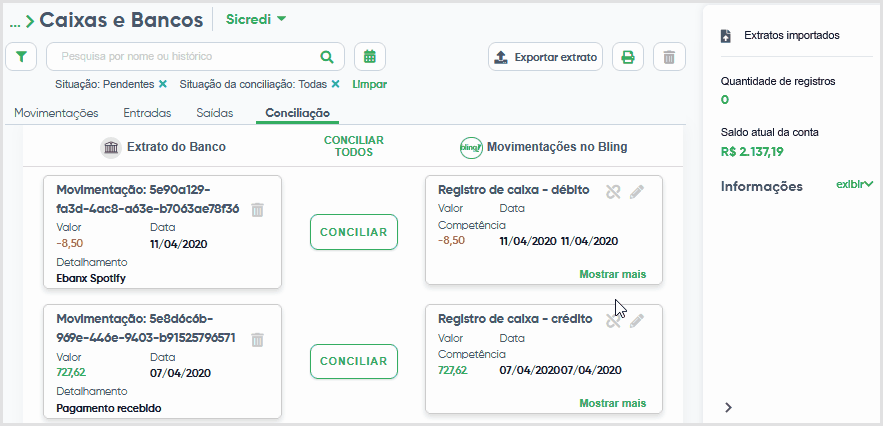This screenshot has width=883, height=426.
Task: Click the Limpar filters link
Action: (369, 84)
